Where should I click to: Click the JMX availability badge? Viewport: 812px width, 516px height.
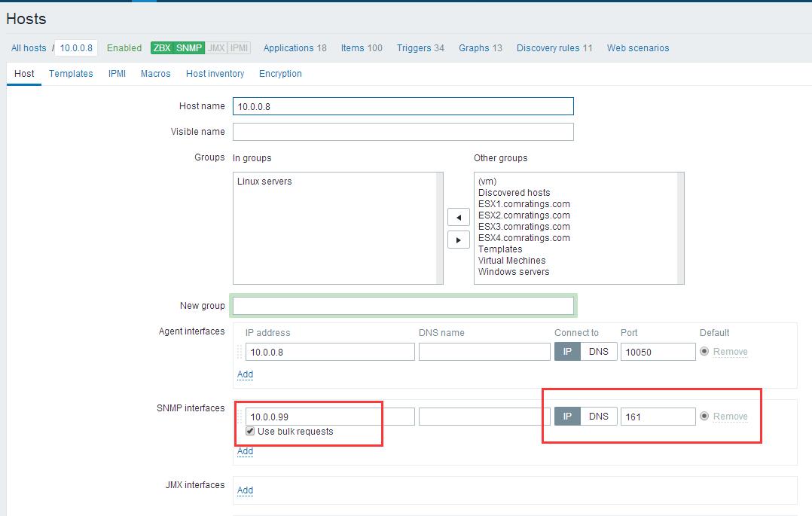(216, 47)
